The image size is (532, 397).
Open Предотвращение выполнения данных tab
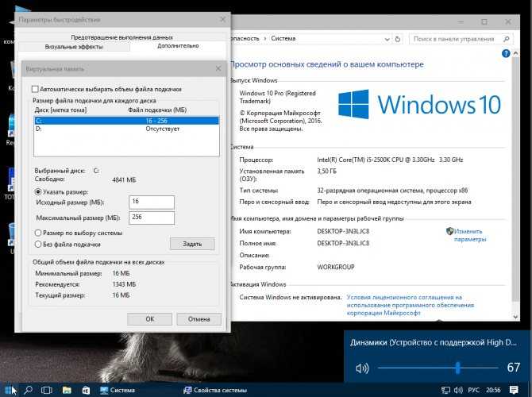(121, 37)
